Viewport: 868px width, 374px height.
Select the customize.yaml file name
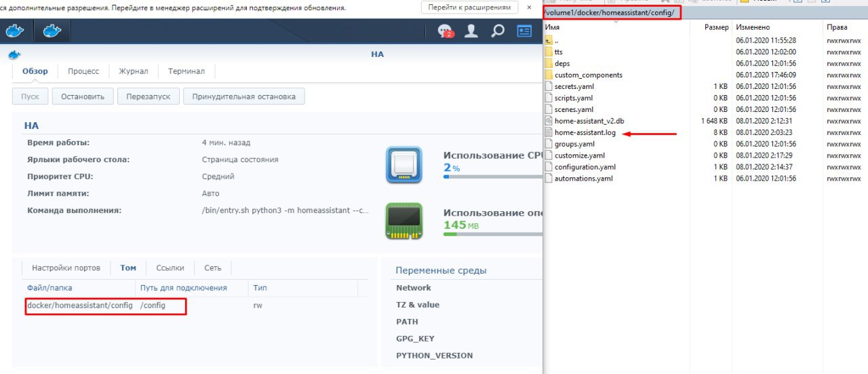tap(579, 156)
